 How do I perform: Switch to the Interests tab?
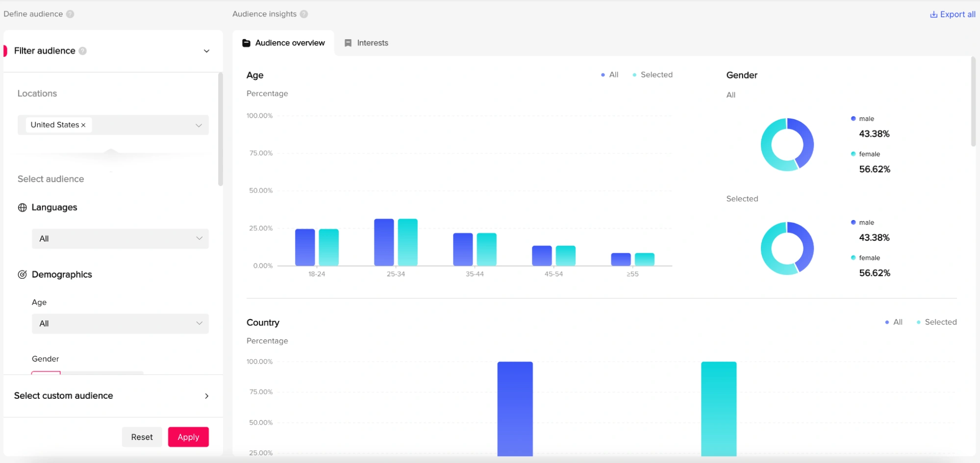pos(366,43)
